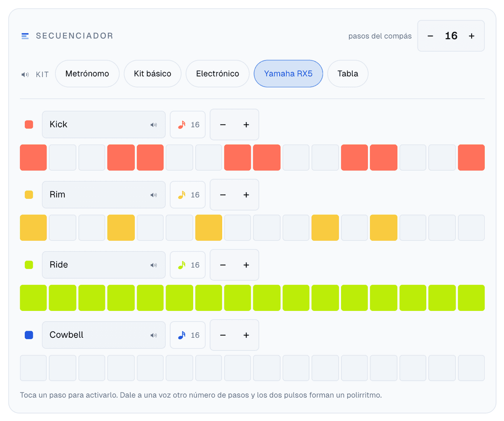
Task: Disable the last step of Ride row
Action: (471, 298)
